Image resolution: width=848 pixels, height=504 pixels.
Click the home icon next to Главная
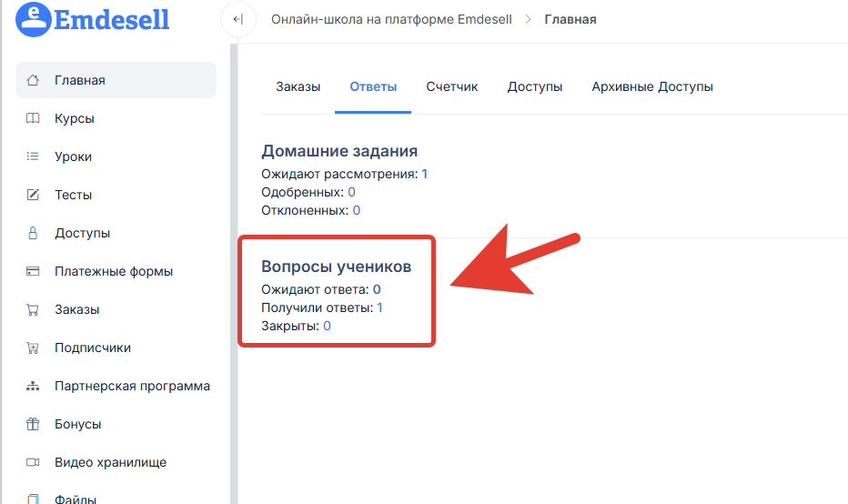[x=34, y=80]
